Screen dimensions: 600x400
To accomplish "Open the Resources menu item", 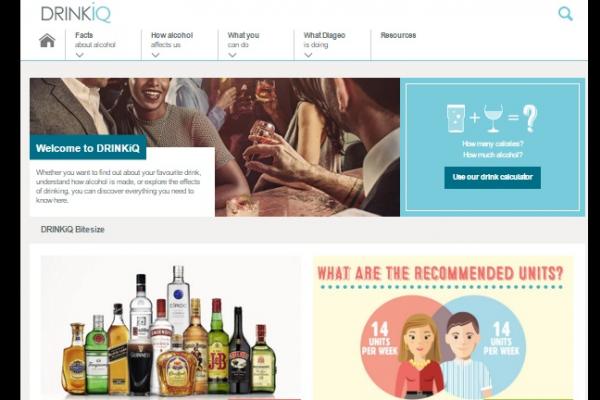I will (x=398, y=35).
